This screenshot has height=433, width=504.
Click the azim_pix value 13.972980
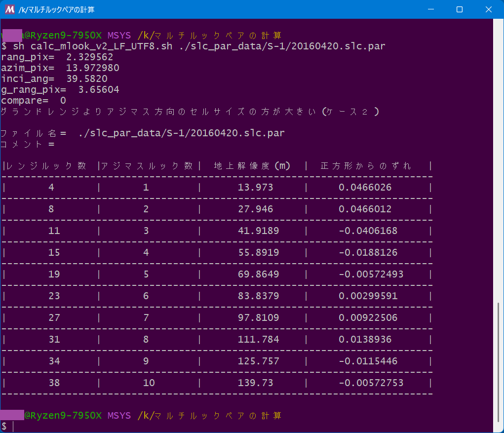point(93,68)
